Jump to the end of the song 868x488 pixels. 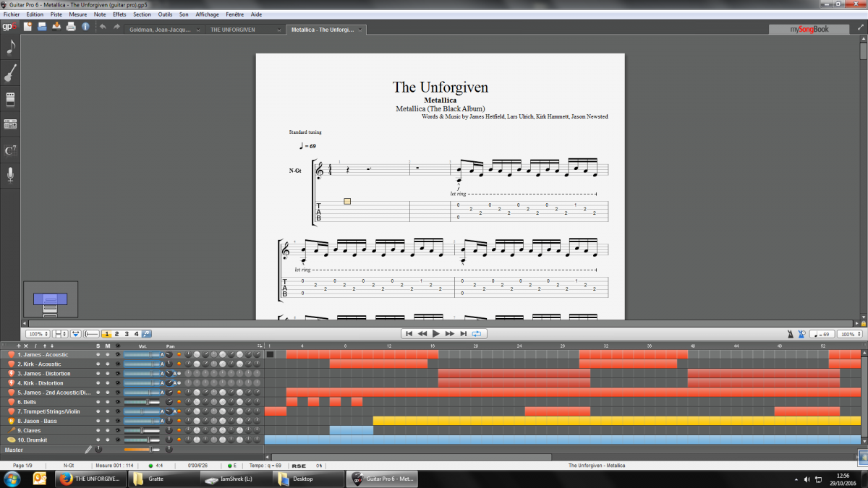pos(463,334)
